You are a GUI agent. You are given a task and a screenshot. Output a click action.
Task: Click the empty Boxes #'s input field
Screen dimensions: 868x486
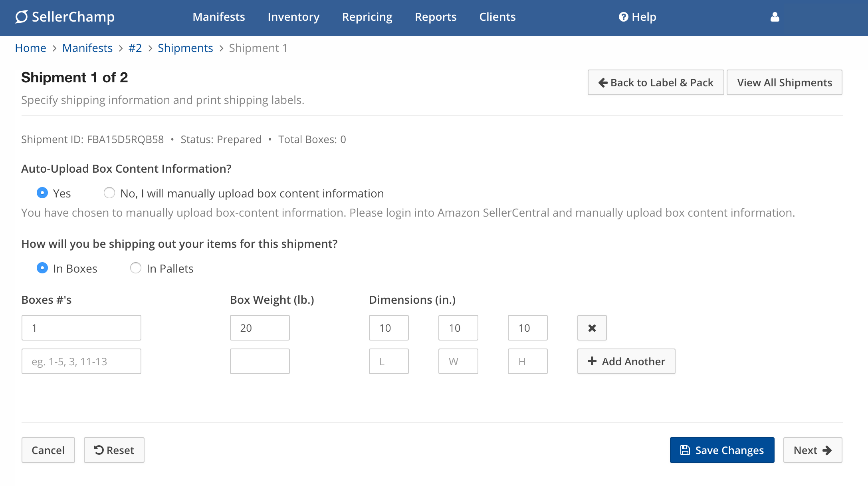(x=81, y=361)
